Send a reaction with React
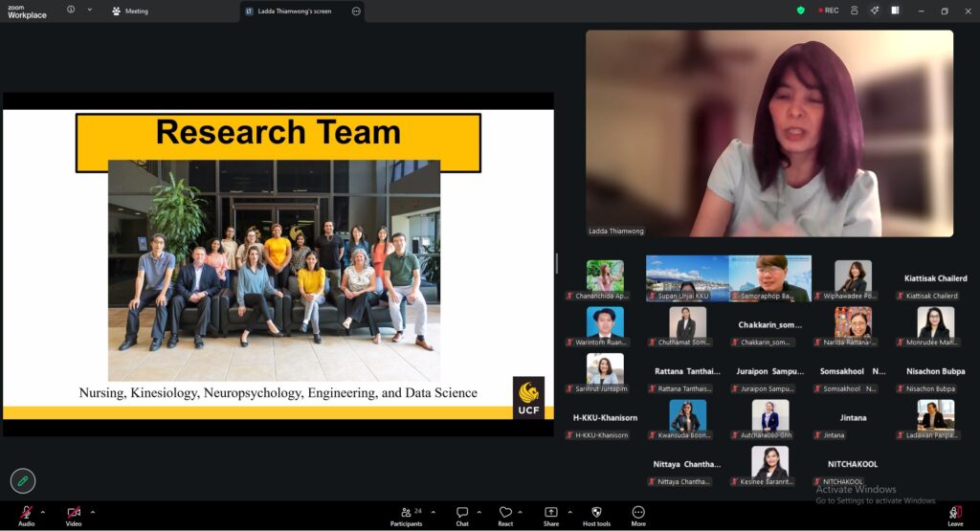980x531 pixels. pos(505,513)
